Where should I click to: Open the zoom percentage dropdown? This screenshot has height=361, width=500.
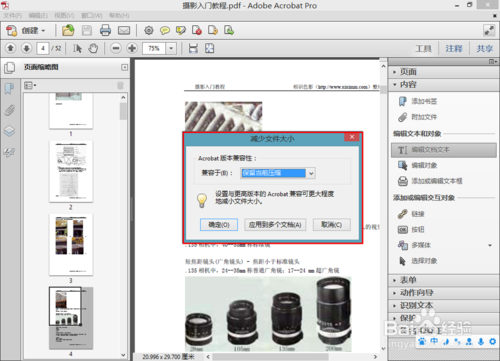171,48
